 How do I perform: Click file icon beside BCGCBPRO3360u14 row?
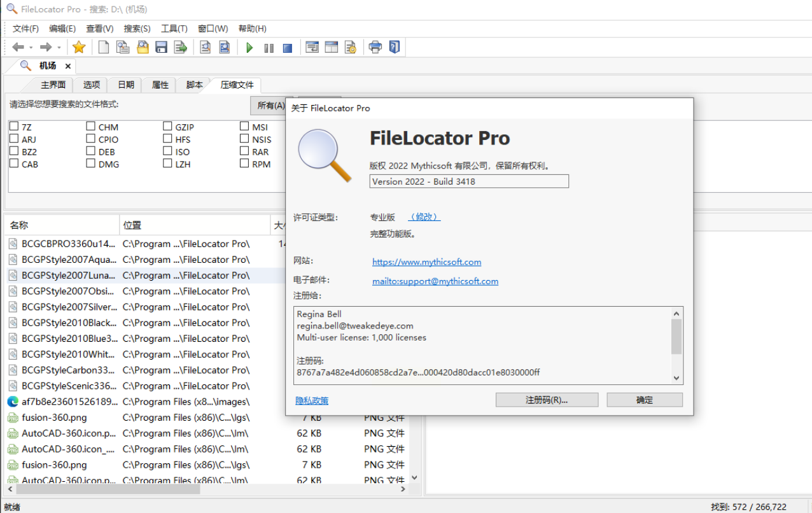[x=13, y=244]
